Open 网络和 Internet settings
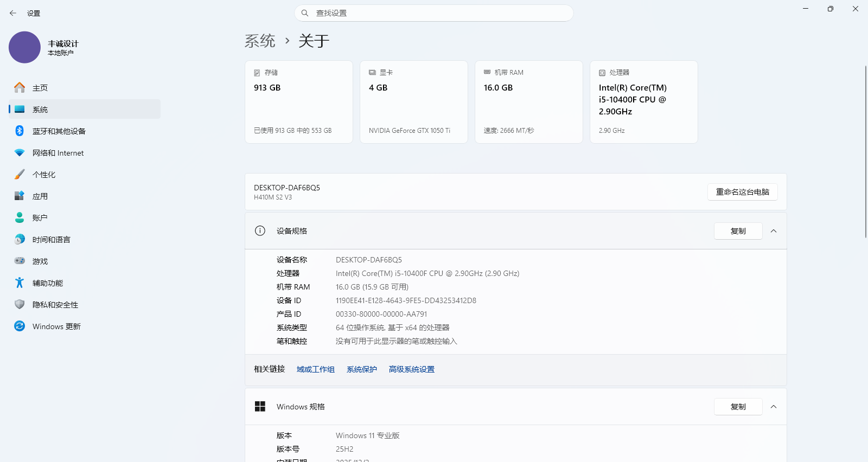Screen dimensions: 868x462 pos(85,152)
